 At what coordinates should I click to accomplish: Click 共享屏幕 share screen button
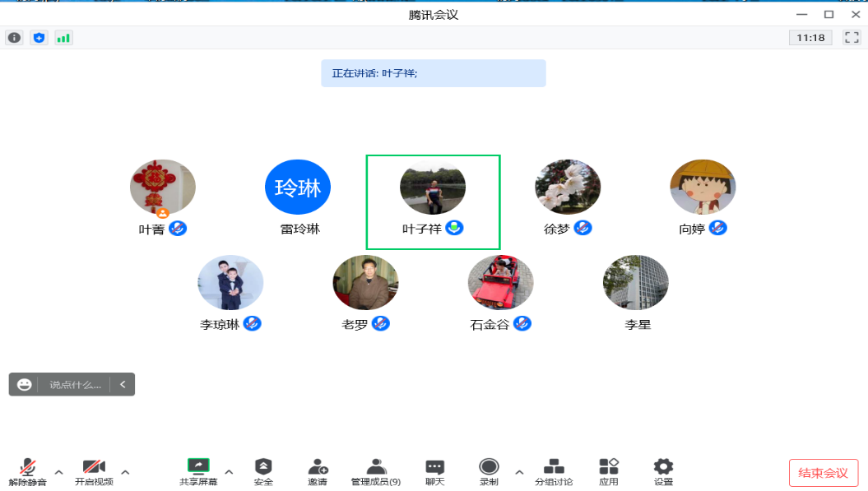point(198,472)
